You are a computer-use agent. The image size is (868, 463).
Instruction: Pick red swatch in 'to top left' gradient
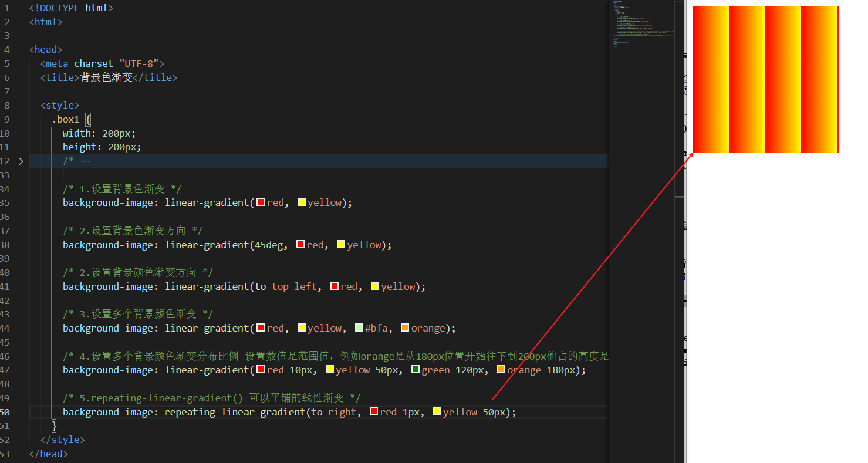335,286
